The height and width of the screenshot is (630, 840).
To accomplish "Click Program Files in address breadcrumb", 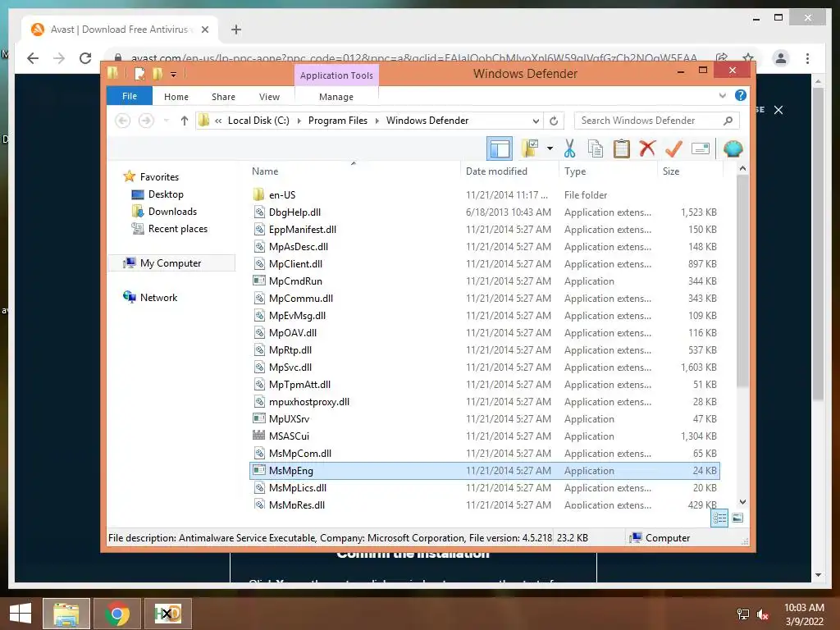I will 337,121.
